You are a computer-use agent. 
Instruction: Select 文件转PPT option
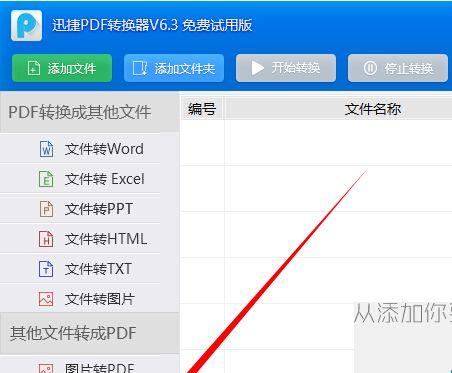pos(80,209)
